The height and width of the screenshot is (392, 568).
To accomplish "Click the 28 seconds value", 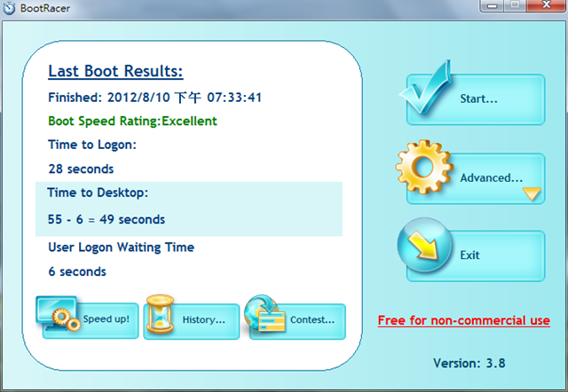I will (81, 169).
